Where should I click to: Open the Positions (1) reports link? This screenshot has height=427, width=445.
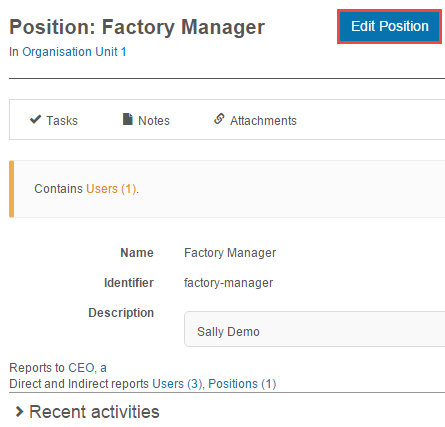coord(242,384)
